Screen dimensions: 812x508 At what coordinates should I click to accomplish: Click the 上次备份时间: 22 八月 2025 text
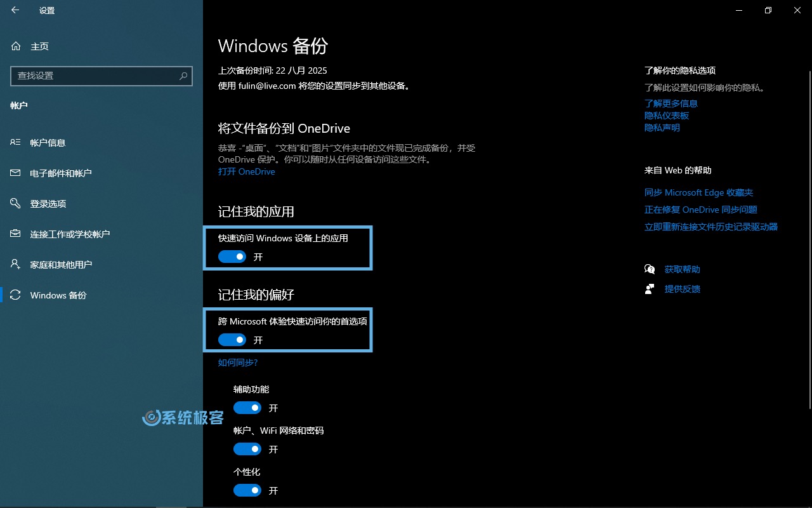pyautogui.click(x=273, y=70)
